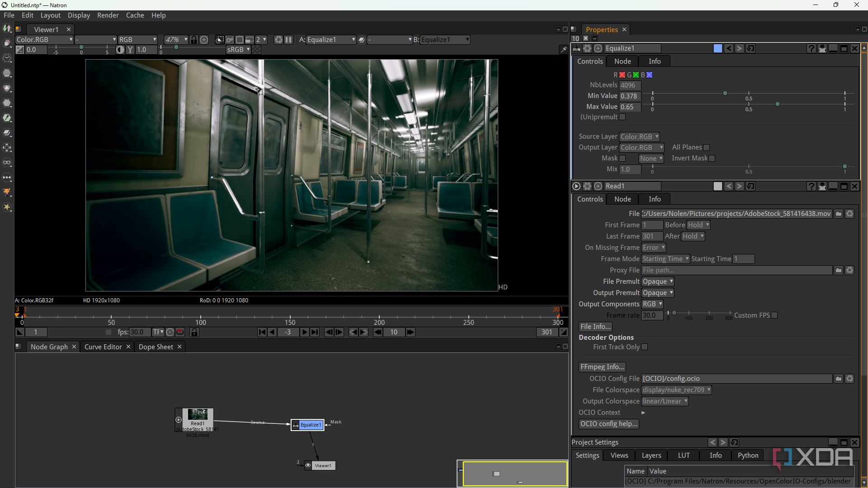Toggle the red R channel checkbox
868x488 pixels.
[x=623, y=75]
